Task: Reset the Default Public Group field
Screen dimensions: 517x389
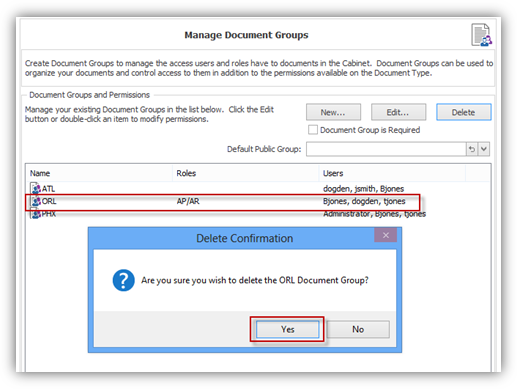Action: click(472, 149)
